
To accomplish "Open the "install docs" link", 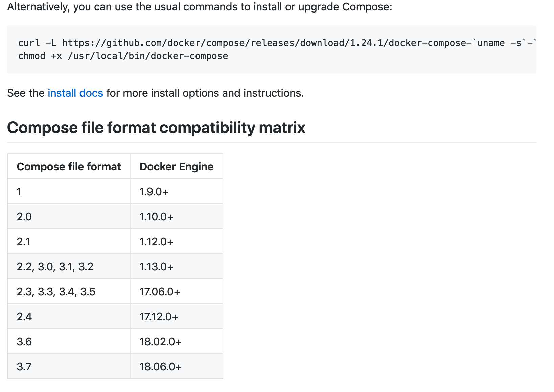I will pyautogui.click(x=75, y=93).
